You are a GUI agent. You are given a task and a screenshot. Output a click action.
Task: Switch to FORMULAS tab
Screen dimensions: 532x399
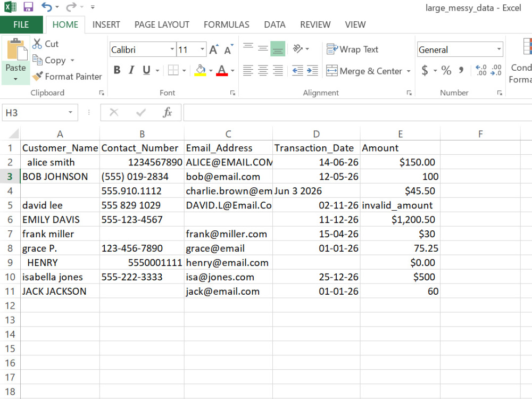226,25
